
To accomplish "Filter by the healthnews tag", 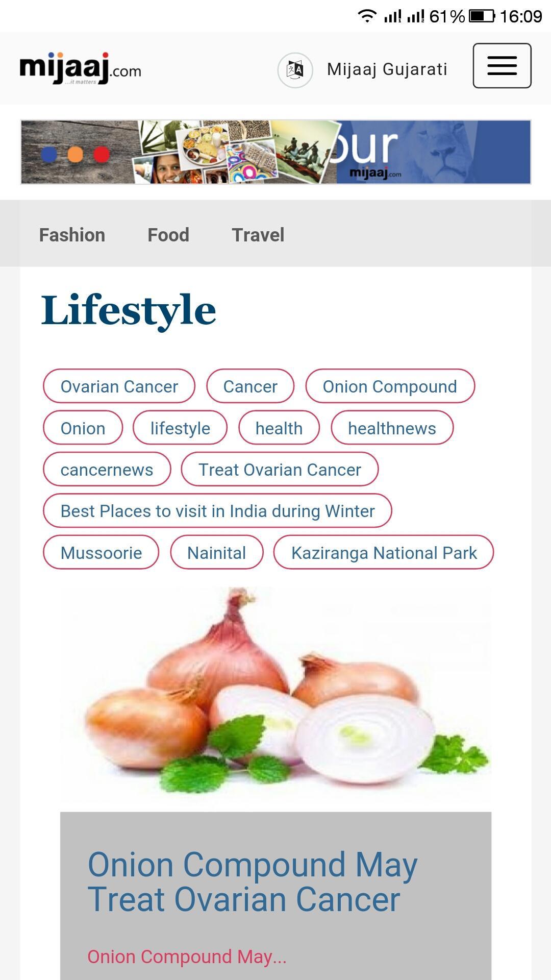I will coord(392,428).
